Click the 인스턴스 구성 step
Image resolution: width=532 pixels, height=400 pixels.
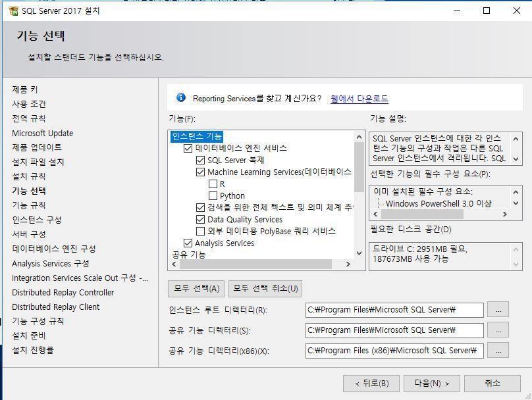[37, 220]
